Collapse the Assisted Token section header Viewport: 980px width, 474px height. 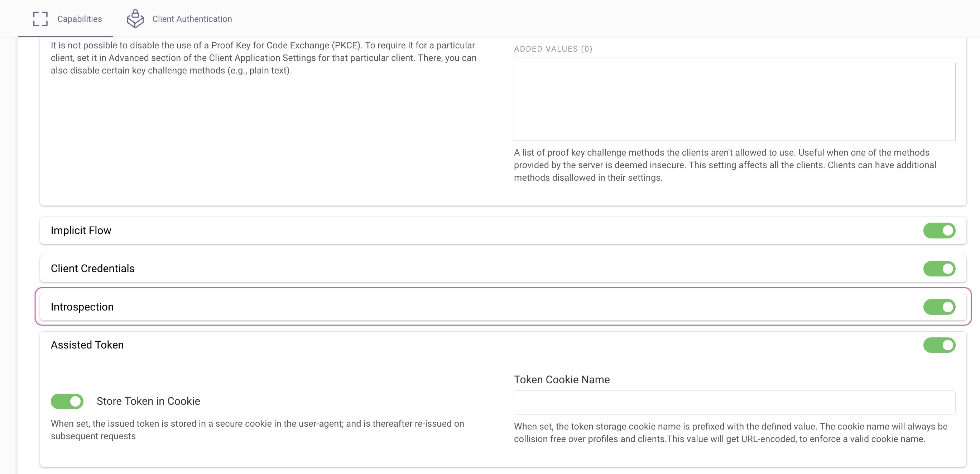(x=503, y=345)
